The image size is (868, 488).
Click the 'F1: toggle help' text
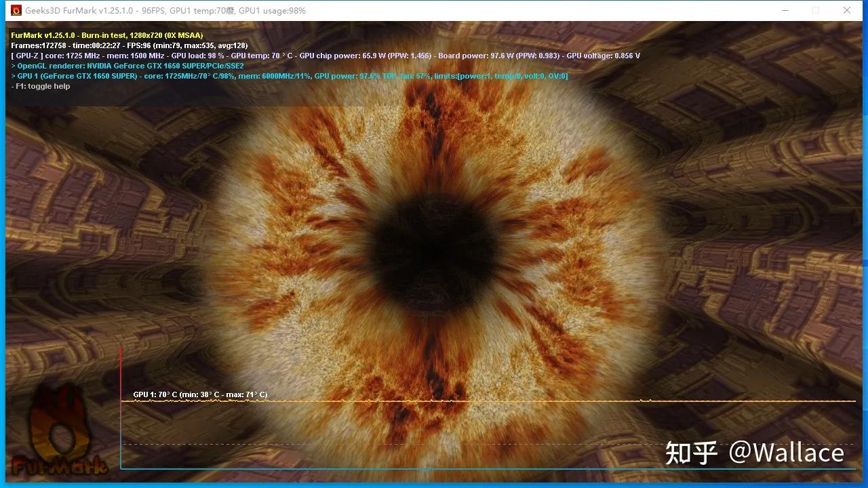click(41, 87)
